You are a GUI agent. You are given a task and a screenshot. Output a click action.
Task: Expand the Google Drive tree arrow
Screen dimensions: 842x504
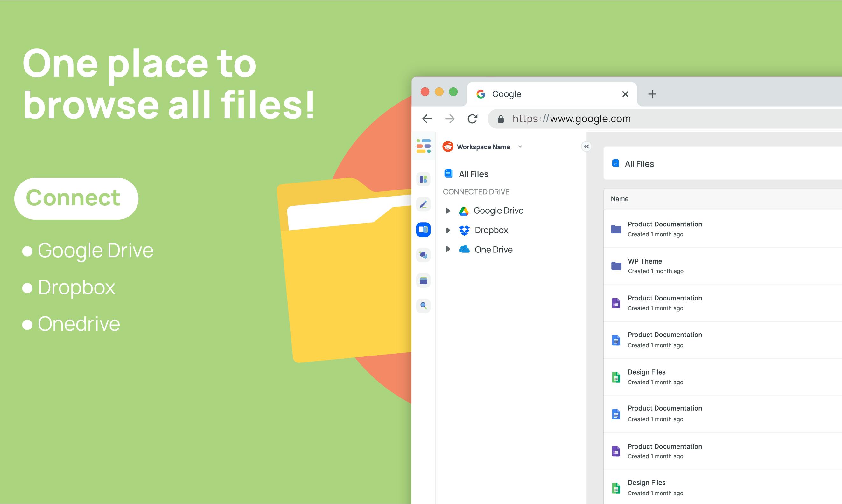[447, 211]
